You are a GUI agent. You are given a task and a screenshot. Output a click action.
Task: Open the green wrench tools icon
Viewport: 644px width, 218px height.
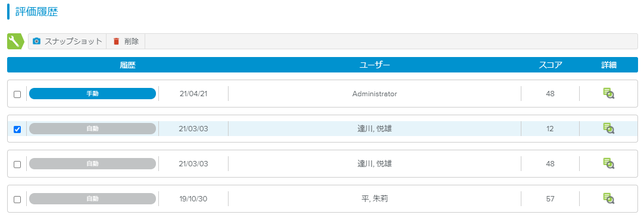16,41
